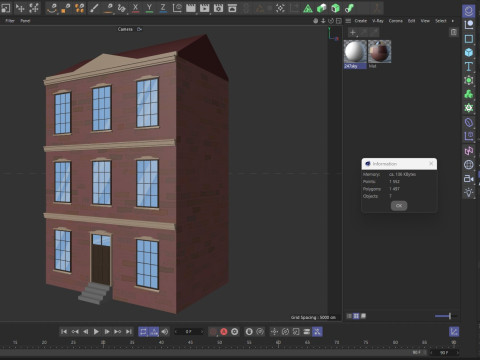
Task: Click the timeline marker at frame 30
Action: point(103,343)
